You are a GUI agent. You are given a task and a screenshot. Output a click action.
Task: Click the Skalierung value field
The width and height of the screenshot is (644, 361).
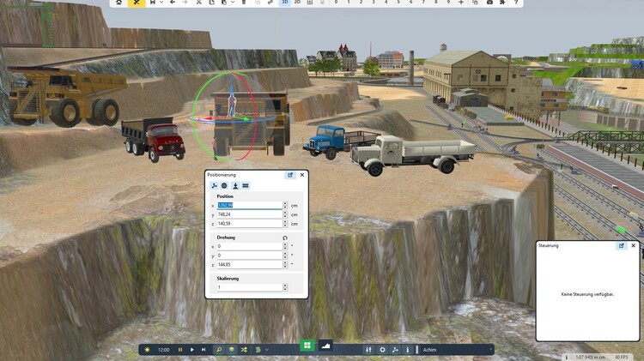[x=249, y=287]
